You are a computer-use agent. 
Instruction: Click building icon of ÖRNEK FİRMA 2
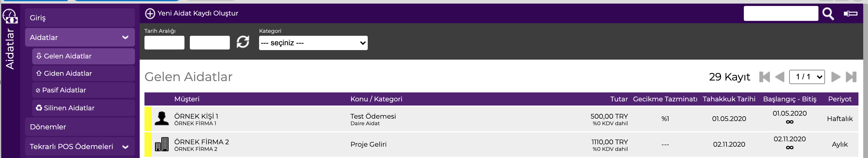pyautogui.click(x=162, y=144)
